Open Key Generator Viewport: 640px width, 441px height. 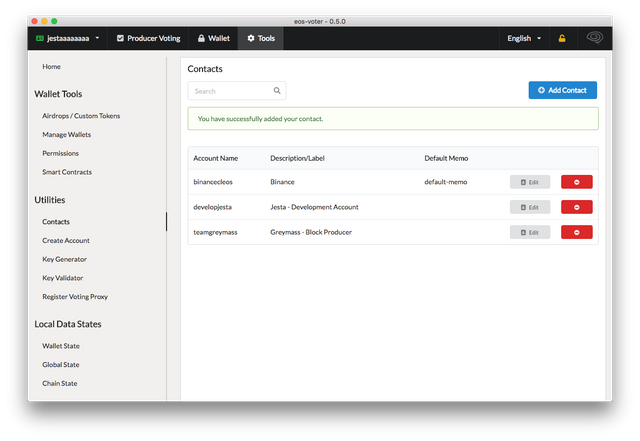pos(64,259)
